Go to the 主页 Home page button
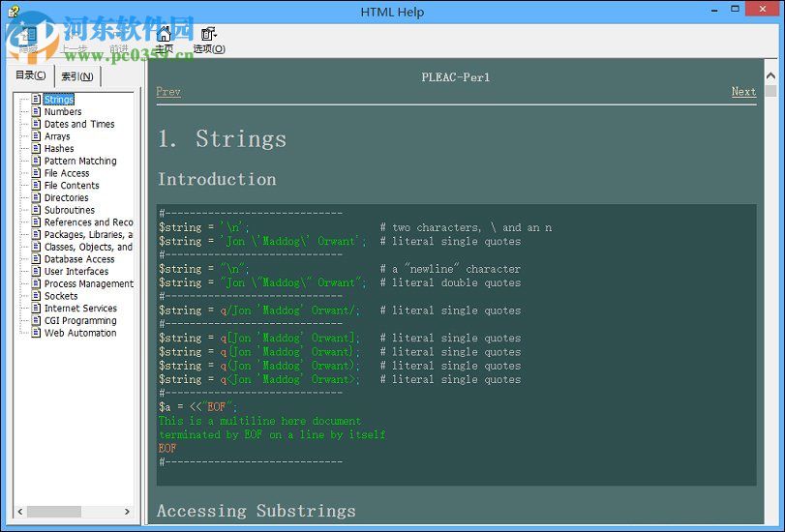This screenshot has height=532, width=785. pos(164,40)
